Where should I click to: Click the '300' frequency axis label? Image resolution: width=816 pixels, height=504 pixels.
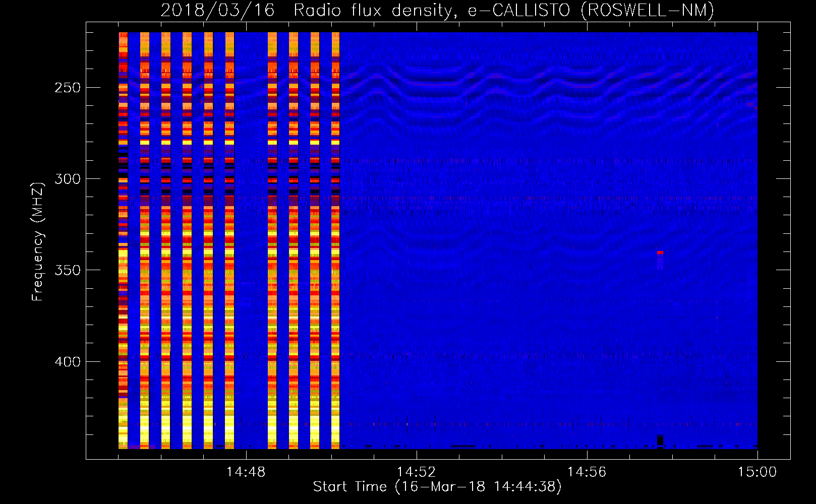(x=68, y=179)
